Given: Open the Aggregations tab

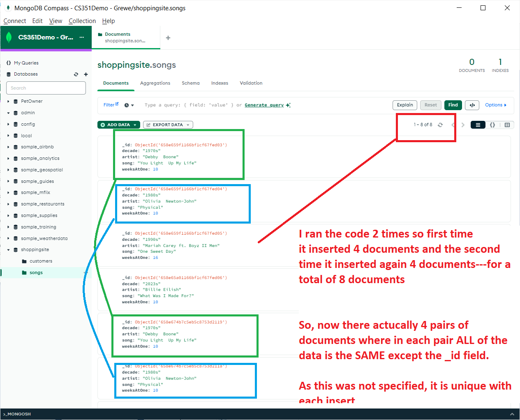Looking at the screenshot, I should point(155,83).
